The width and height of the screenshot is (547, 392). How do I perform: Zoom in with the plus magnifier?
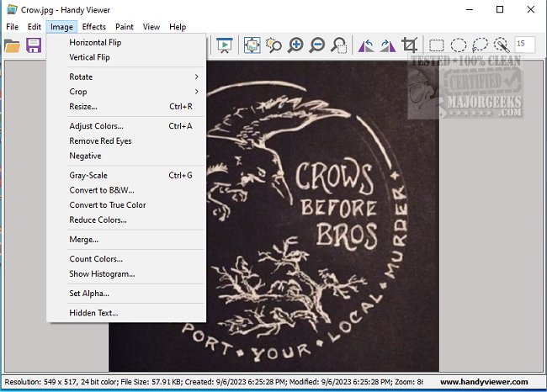(295, 45)
